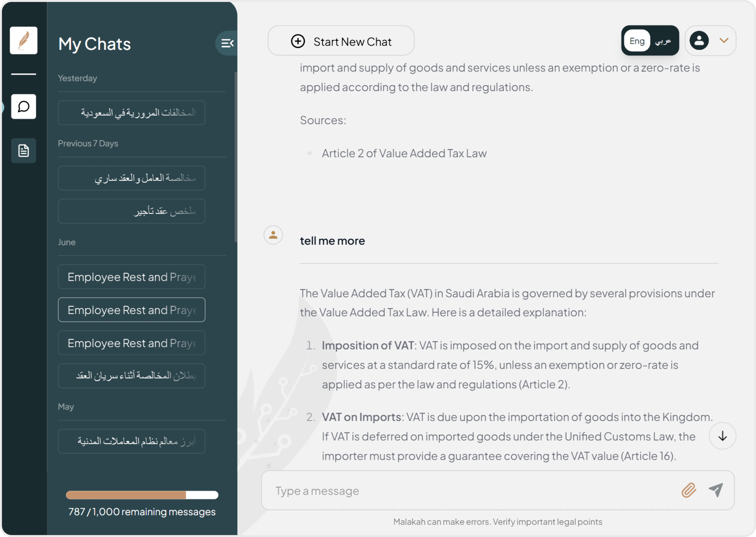
Task: Click the remaining messages progress bar
Action: (x=142, y=495)
